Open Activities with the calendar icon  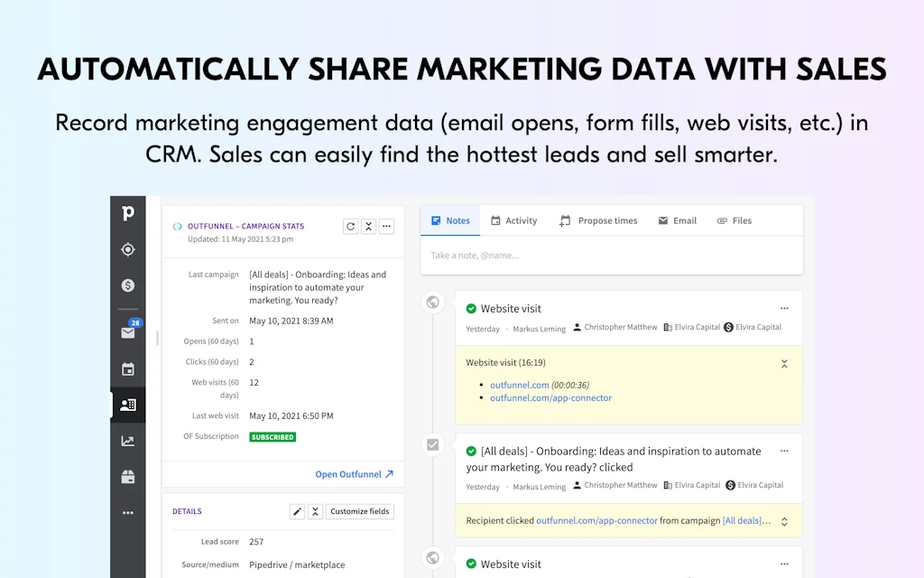pos(128,368)
